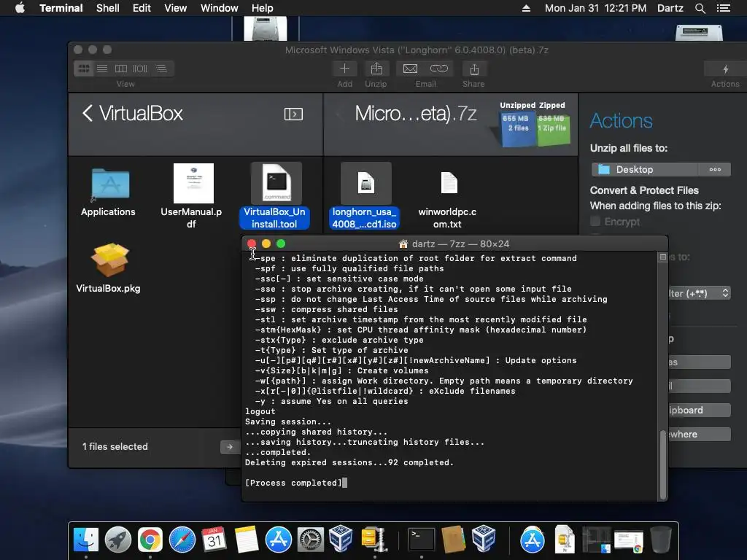Click the Share toolbar icon
Image resolution: width=747 pixels, height=560 pixels.
[474, 69]
